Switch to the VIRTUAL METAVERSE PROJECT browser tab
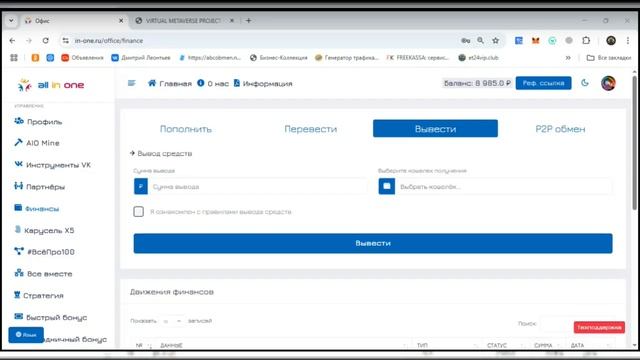The width and height of the screenshot is (640, 360). pyautogui.click(x=184, y=20)
